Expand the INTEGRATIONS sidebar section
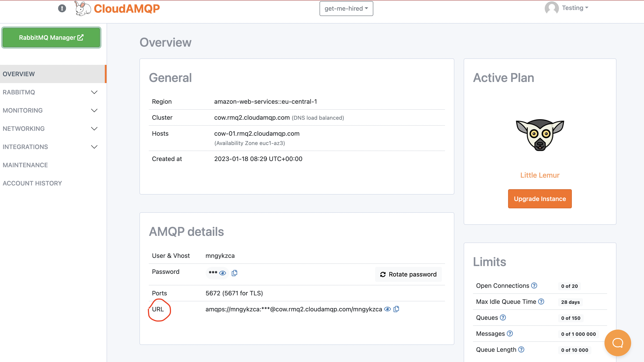The image size is (644, 362). [53, 147]
